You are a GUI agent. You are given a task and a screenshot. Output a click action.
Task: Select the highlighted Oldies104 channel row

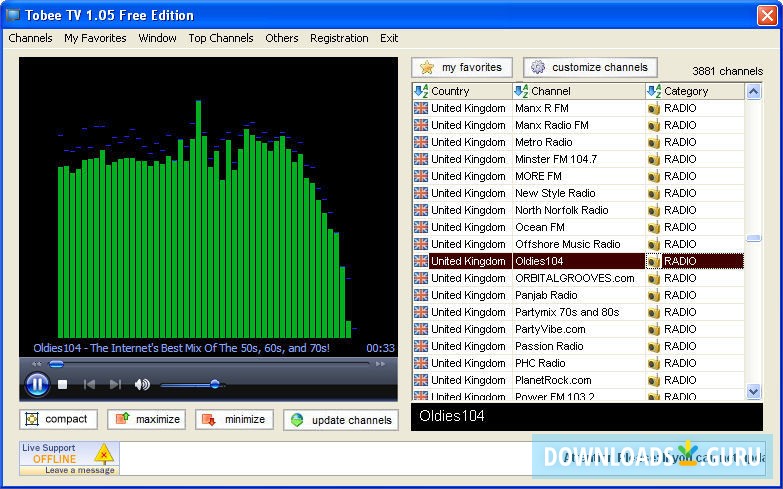point(578,261)
